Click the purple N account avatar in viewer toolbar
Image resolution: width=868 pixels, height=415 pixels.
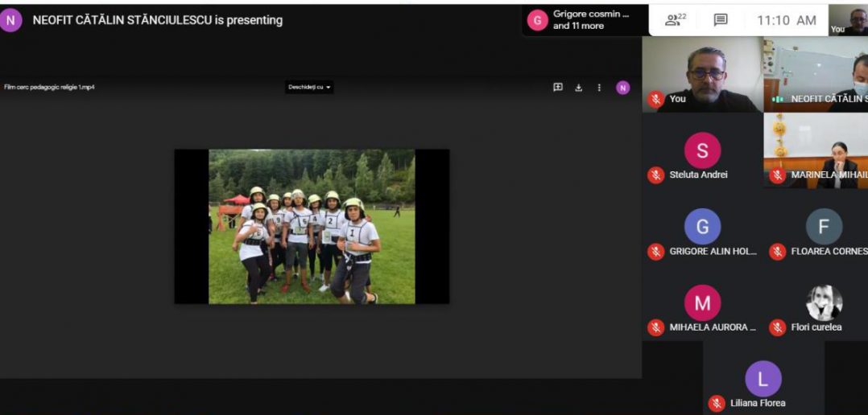622,88
